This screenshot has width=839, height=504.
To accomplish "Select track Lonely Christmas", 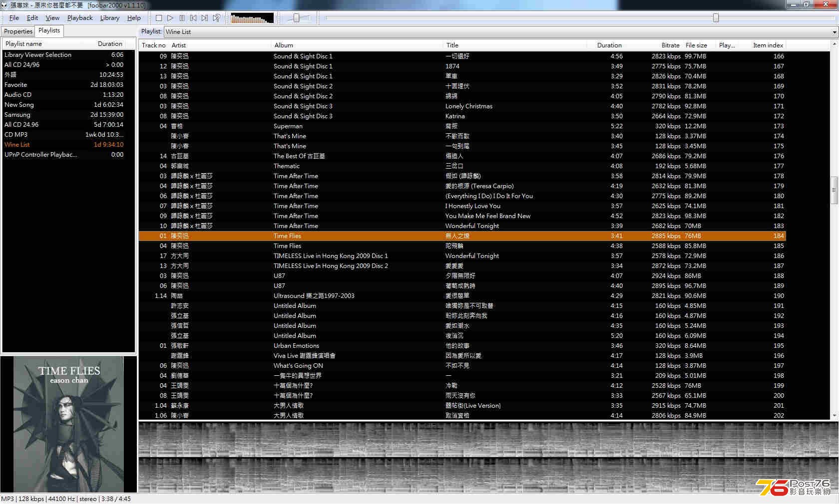I will coord(462,106).
